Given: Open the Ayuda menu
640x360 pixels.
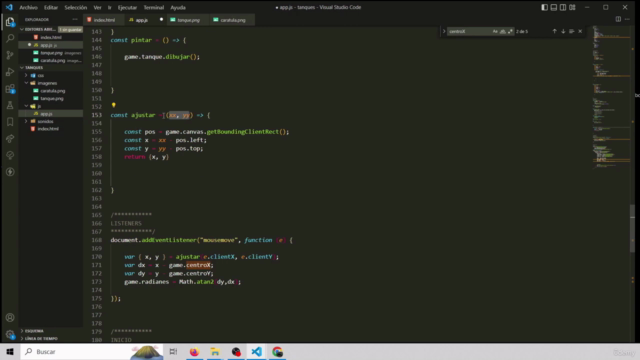Looking at the screenshot, I should 178,7.
